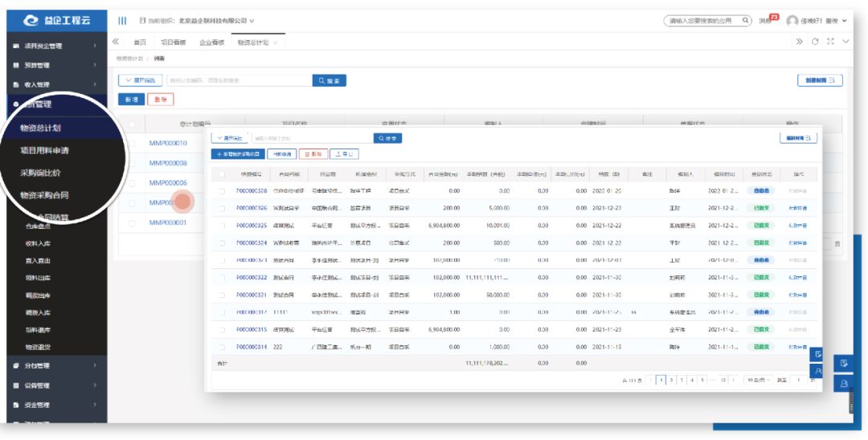
Task: Click the 新增 button
Action: click(131, 100)
